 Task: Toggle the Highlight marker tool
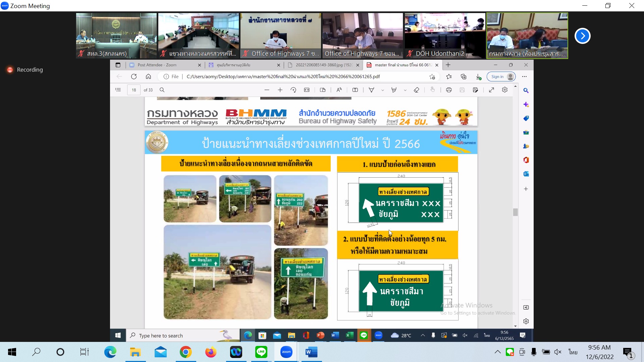[x=394, y=90]
